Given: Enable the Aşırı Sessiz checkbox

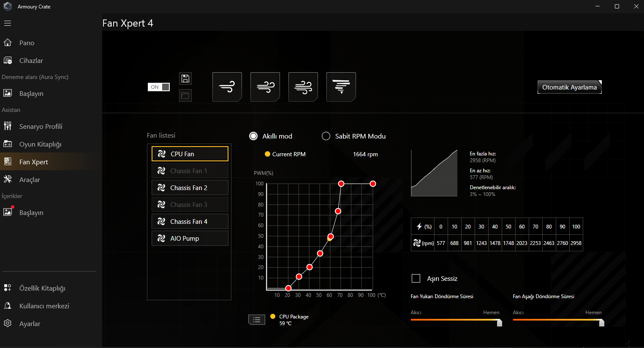Looking at the screenshot, I should [x=416, y=278].
